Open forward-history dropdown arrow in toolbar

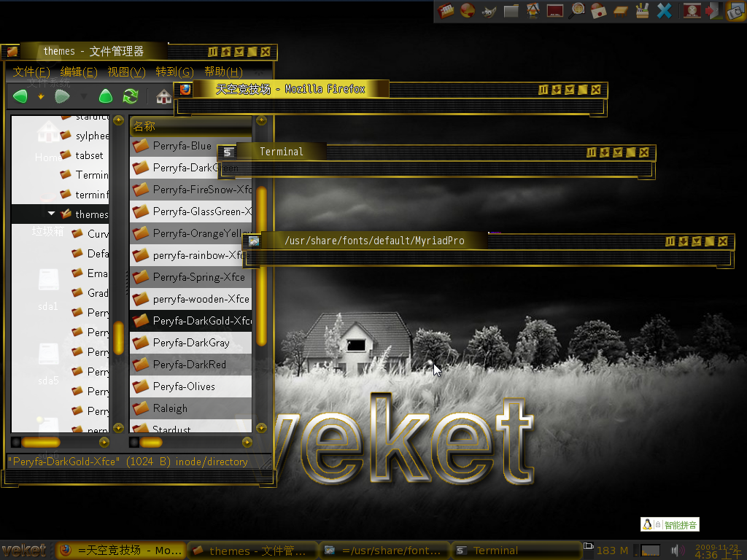tap(84, 97)
